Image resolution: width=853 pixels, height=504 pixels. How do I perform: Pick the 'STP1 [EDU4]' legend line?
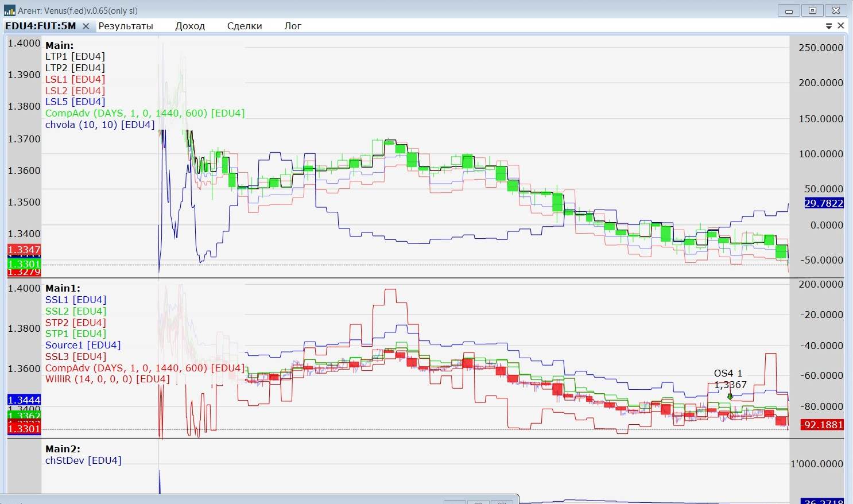pyautogui.click(x=76, y=334)
